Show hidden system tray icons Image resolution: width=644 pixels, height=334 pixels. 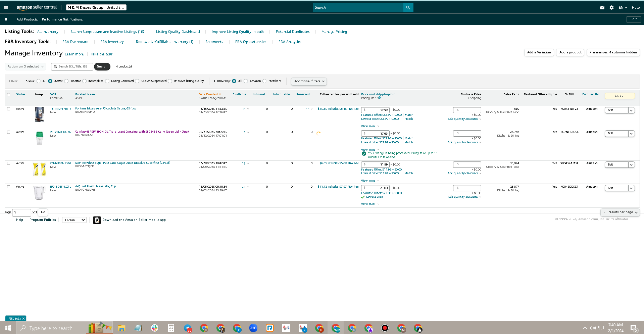pyautogui.click(x=585, y=328)
